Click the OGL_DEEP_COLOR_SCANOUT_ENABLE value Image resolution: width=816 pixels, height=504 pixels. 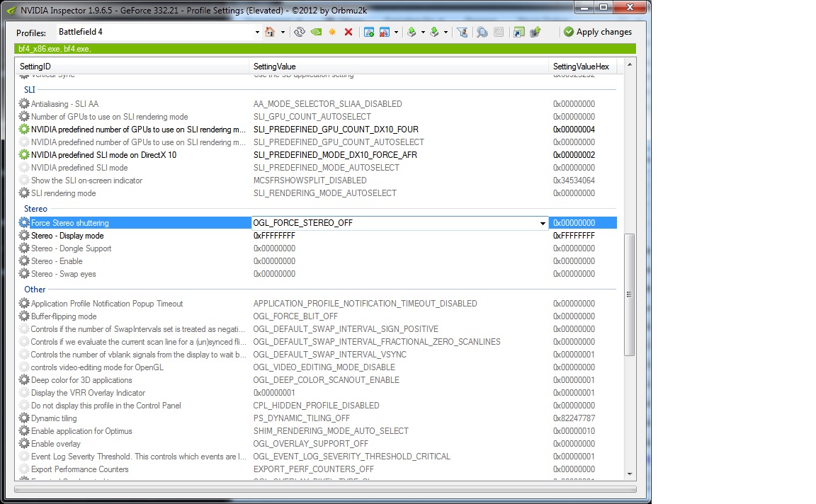327,380
